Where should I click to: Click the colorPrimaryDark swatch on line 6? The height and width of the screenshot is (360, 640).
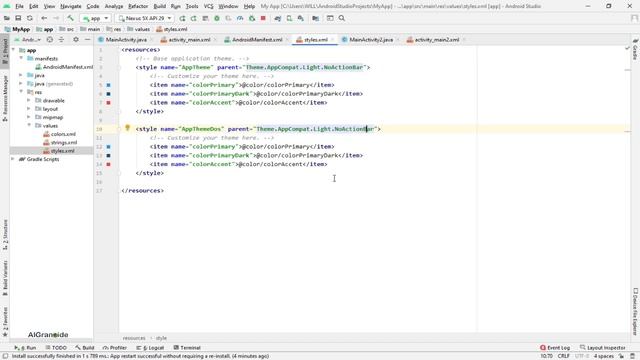point(109,94)
